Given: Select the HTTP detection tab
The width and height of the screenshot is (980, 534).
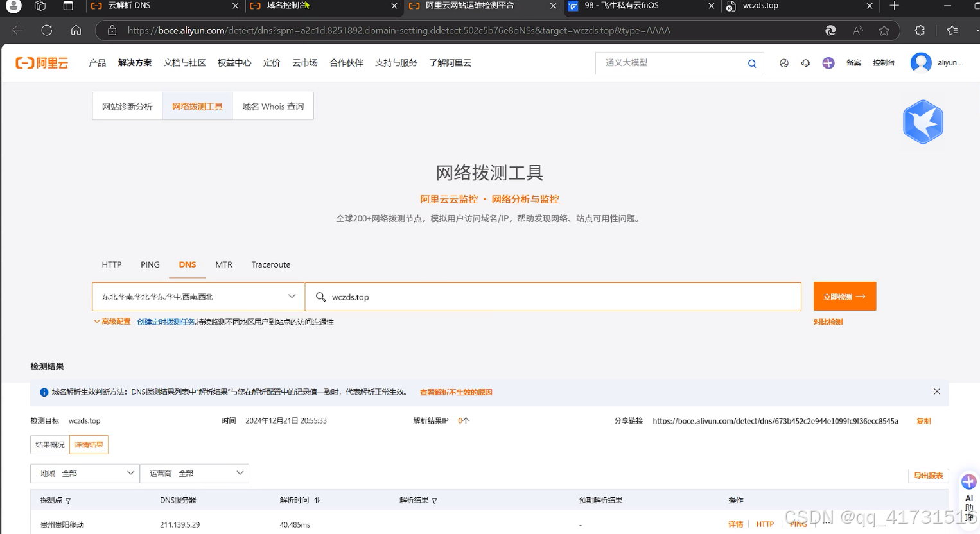Looking at the screenshot, I should [x=112, y=264].
